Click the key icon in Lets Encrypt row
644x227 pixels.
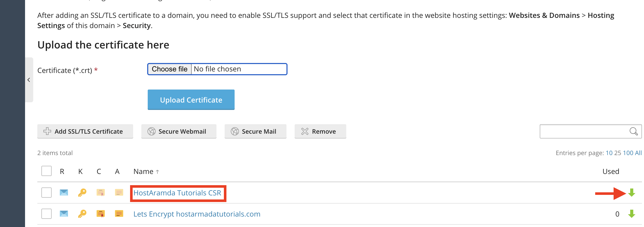pyautogui.click(x=82, y=214)
